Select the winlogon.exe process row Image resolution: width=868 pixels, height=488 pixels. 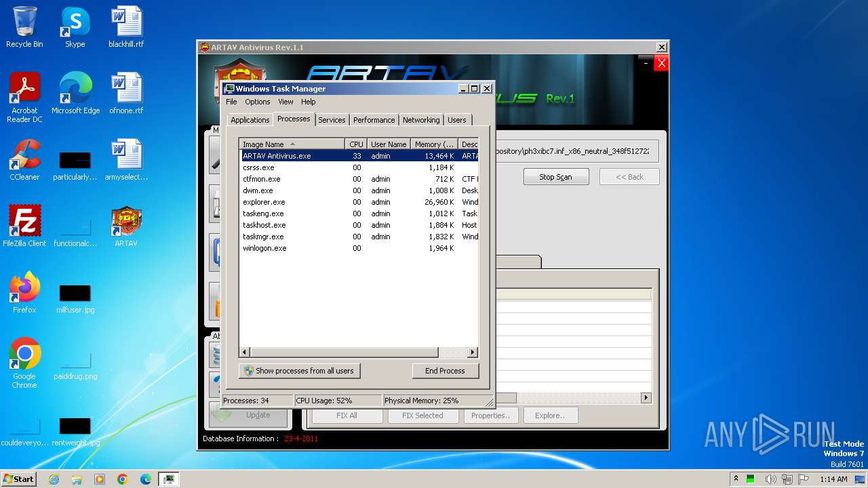click(x=359, y=248)
